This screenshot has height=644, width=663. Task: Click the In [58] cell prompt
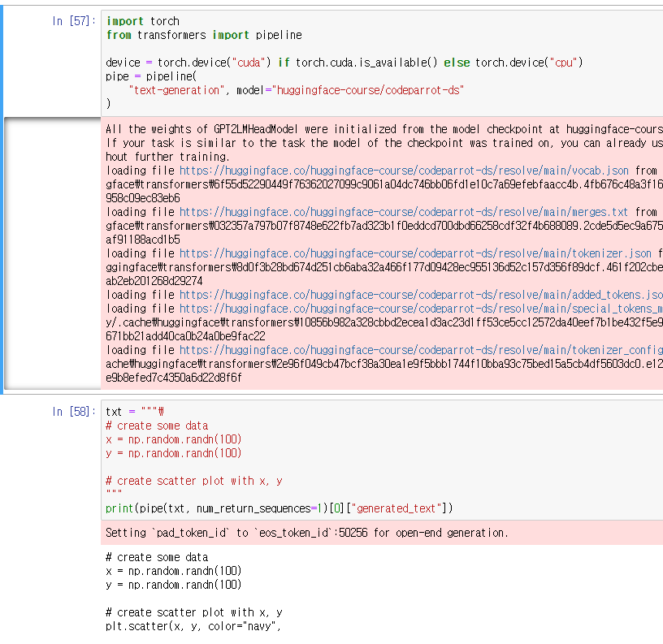(x=74, y=412)
